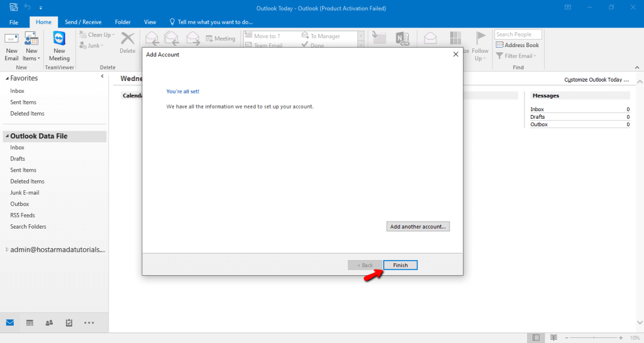The image size is (644, 343).
Task: Click the Search People field
Action: coord(518,35)
